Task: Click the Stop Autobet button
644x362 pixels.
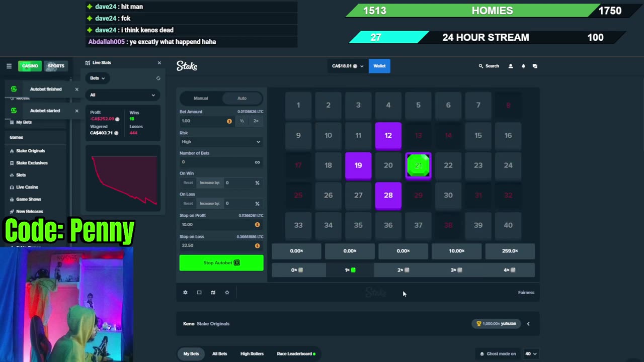Action: tap(221, 263)
